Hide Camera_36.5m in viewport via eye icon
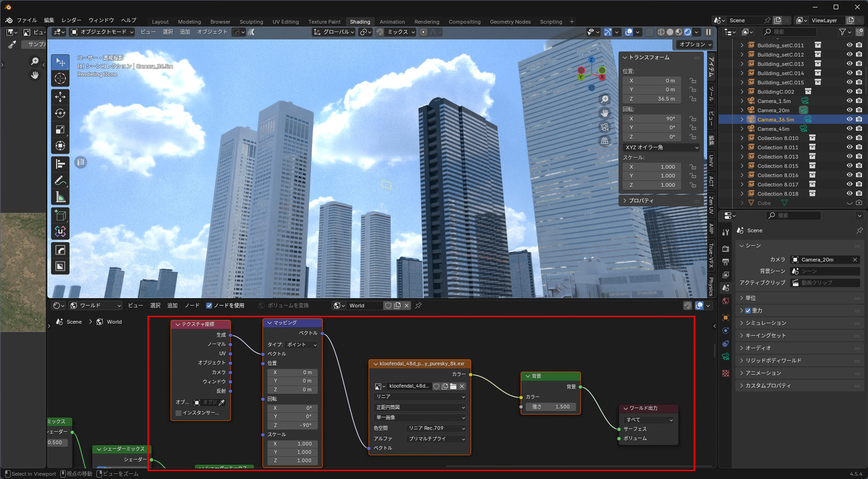868x479 pixels. 849,119
